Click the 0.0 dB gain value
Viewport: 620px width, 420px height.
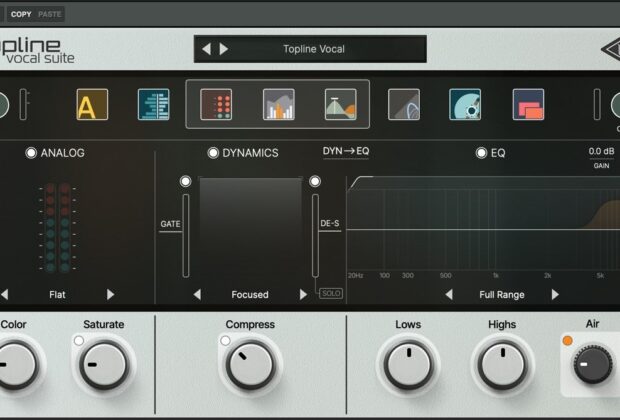pos(601,151)
